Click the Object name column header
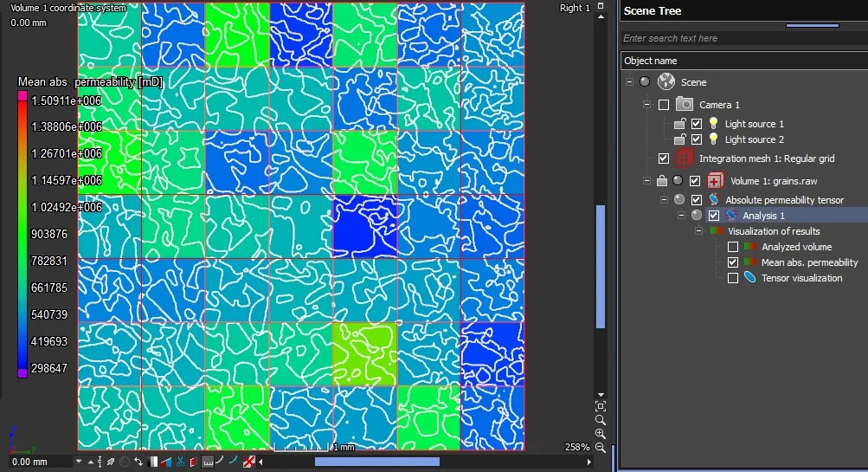This screenshot has height=472, width=868. [744, 61]
